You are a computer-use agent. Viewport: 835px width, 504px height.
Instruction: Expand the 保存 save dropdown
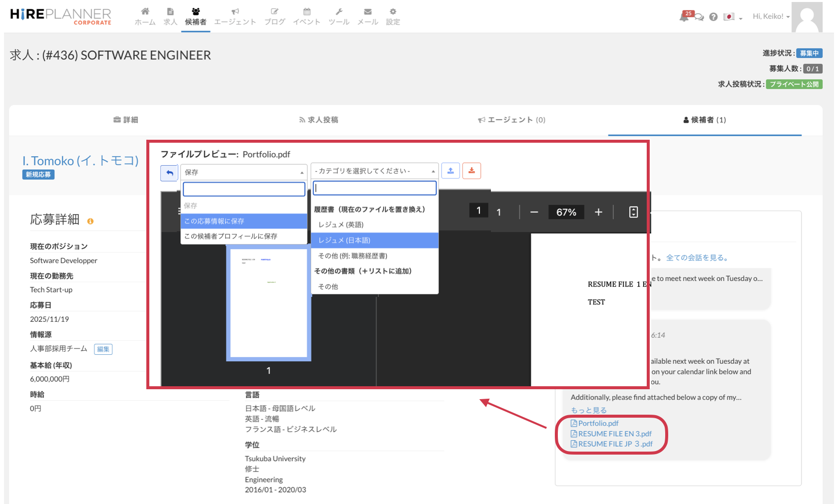tap(243, 172)
